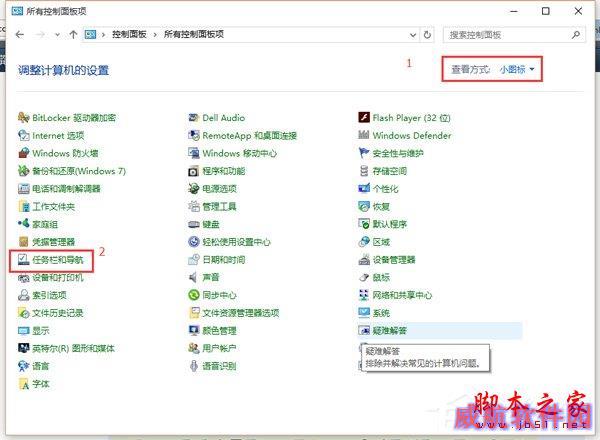The image size is (600, 440).
Task: Refresh the control panel view
Action: click(x=427, y=35)
